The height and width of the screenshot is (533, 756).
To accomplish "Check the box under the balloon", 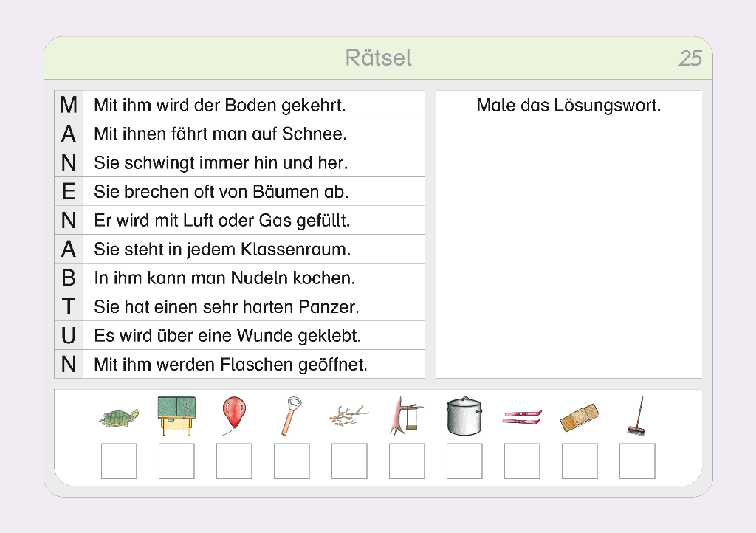I will point(234,461).
